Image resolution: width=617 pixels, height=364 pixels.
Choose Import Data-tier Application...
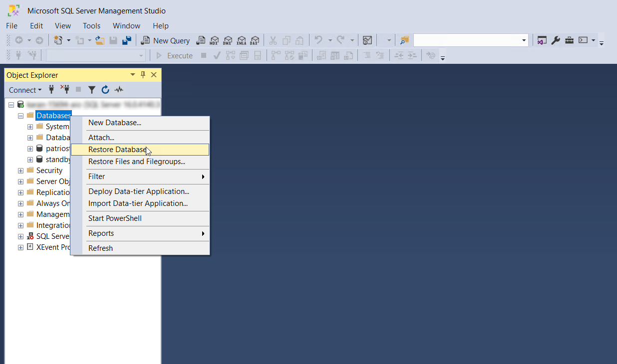[140, 203]
